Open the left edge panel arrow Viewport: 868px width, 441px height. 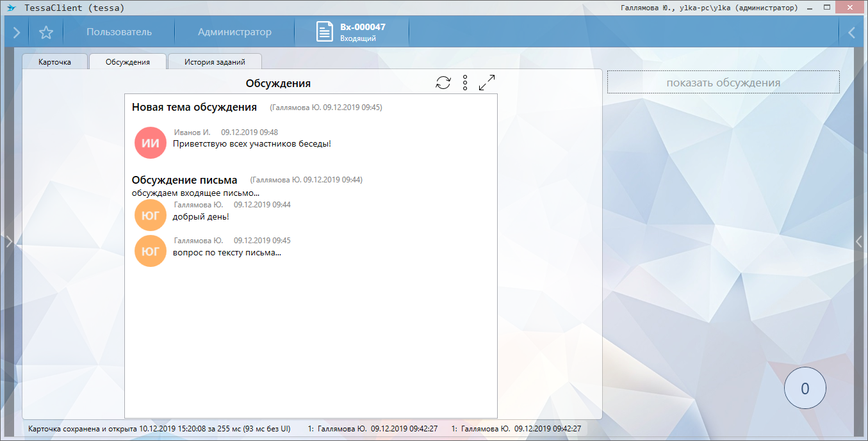[x=9, y=241]
